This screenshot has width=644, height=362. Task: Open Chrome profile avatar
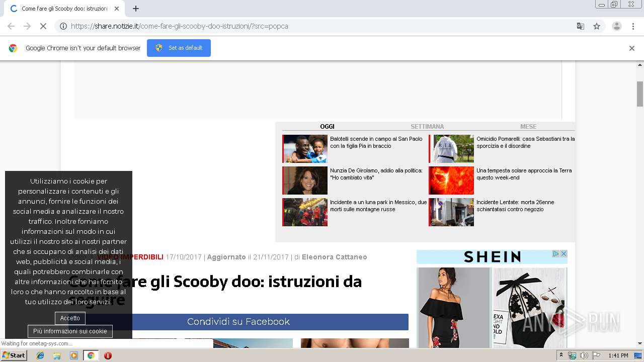616,26
